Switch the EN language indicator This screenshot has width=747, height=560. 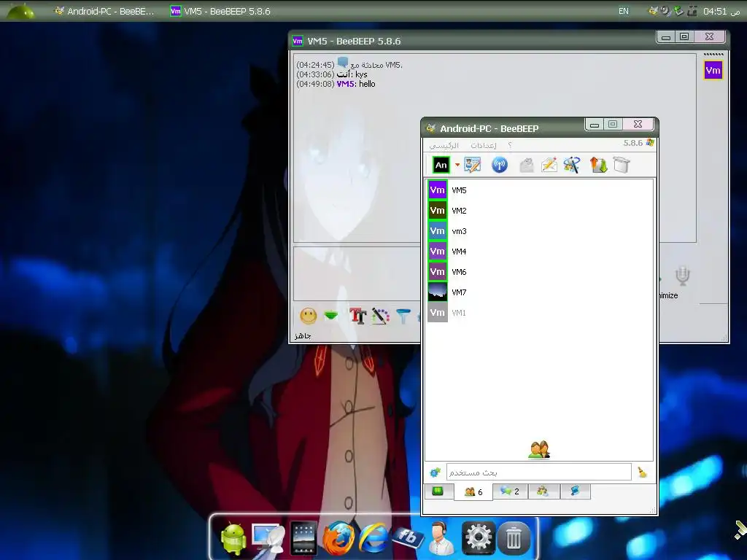pos(623,11)
